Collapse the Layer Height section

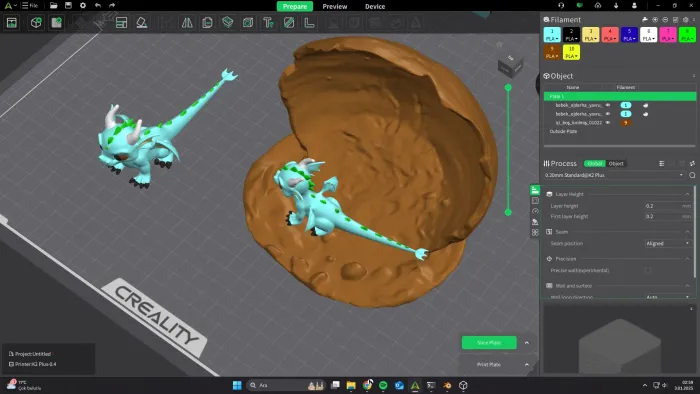coord(687,194)
